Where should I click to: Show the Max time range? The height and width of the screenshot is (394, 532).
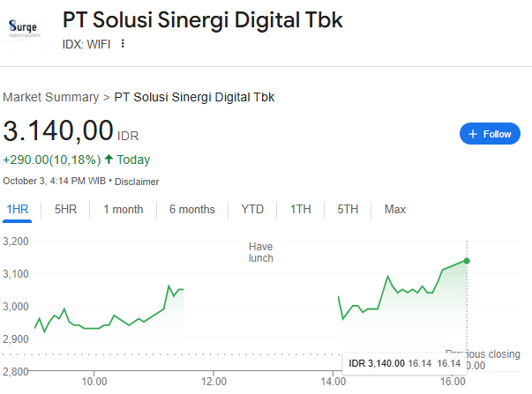[x=394, y=210]
